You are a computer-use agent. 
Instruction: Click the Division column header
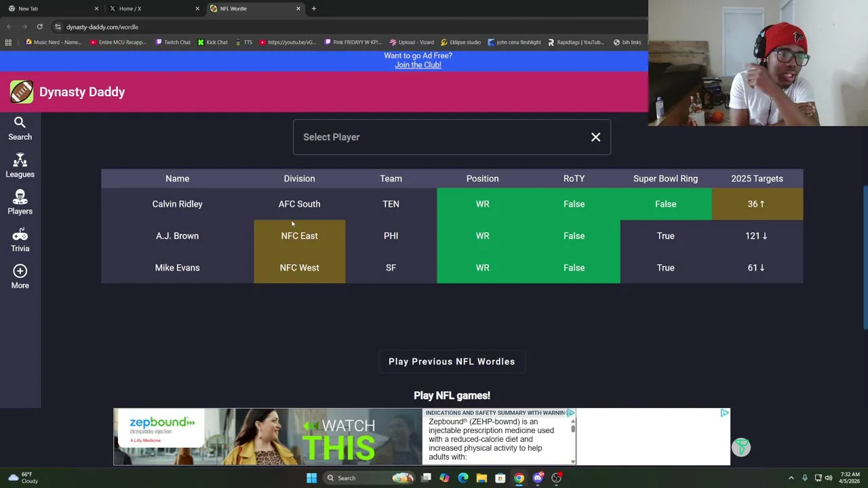click(299, 178)
